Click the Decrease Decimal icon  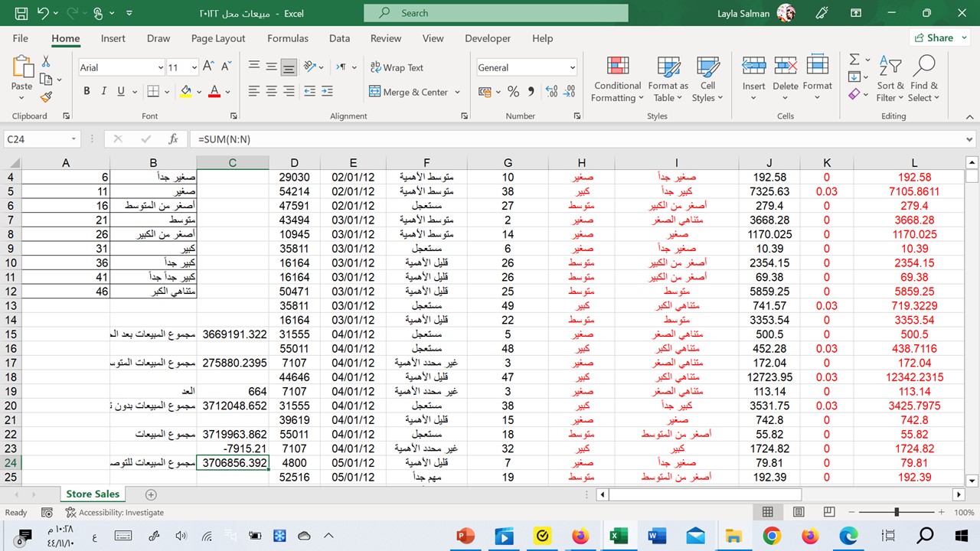(x=568, y=92)
